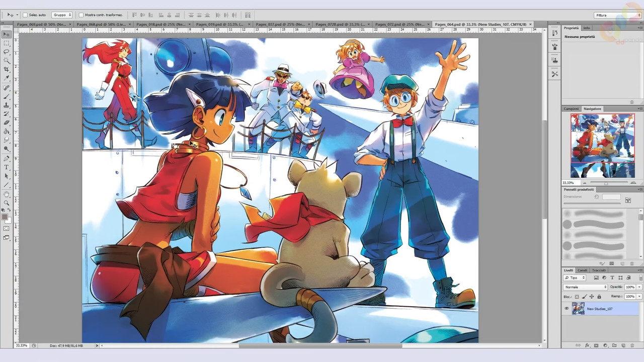Select the Line tool
Image resolution: width=644 pixels, height=362 pixels.
(x=7, y=185)
